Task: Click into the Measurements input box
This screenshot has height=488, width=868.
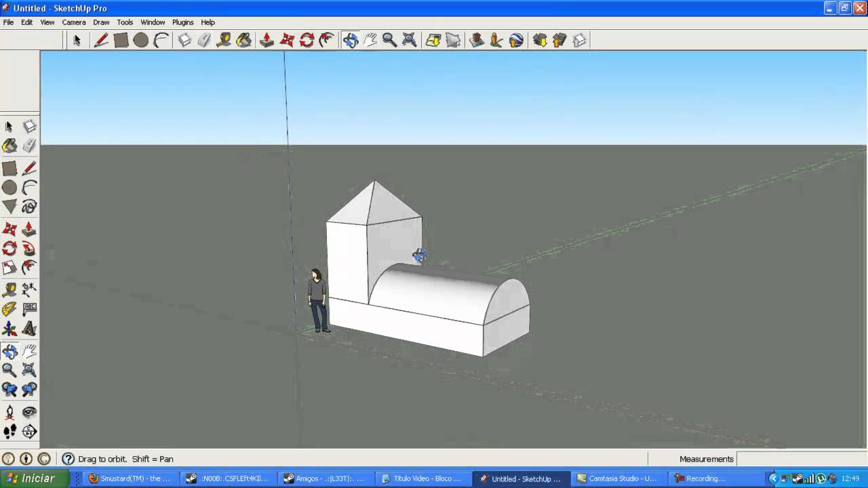Action: pyautogui.click(x=802, y=459)
